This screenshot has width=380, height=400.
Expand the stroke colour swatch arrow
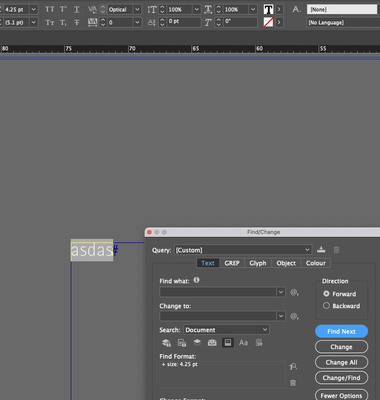click(x=279, y=22)
